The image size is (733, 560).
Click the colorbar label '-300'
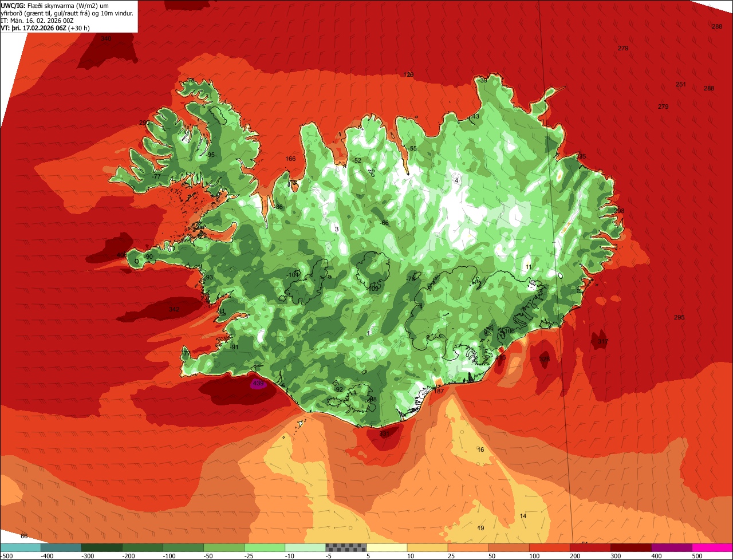pos(88,556)
